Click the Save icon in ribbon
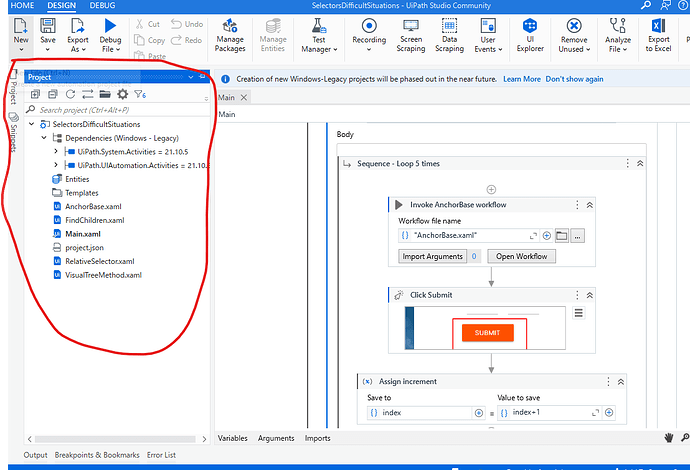The width and height of the screenshot is (690, 470). pos(48,26)
